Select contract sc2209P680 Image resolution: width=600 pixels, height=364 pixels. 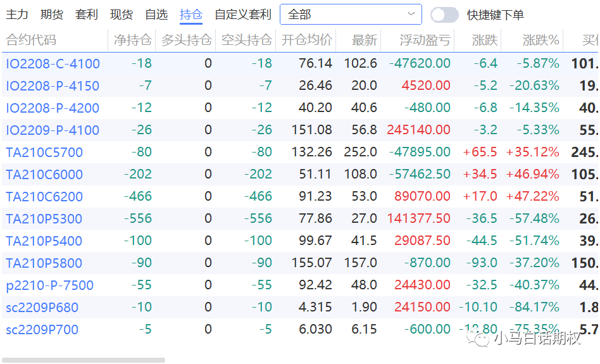[42, 308]
